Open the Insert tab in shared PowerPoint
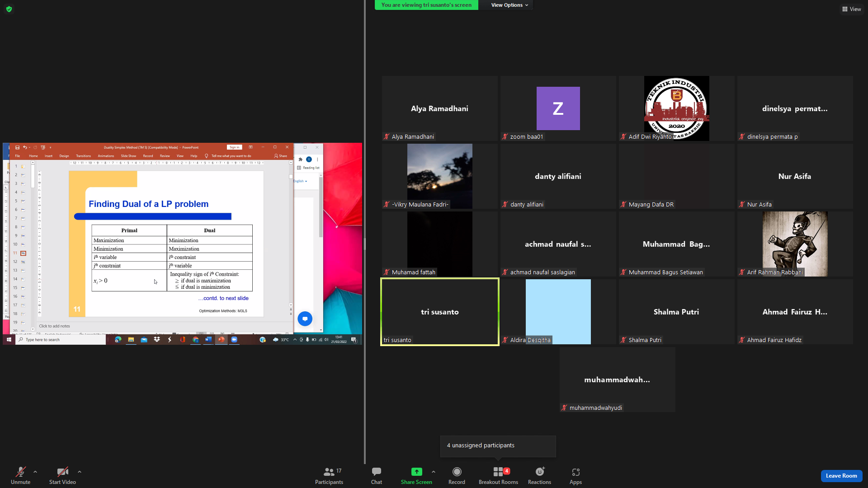This screenshot has width=868, height=488. [48, 156]
